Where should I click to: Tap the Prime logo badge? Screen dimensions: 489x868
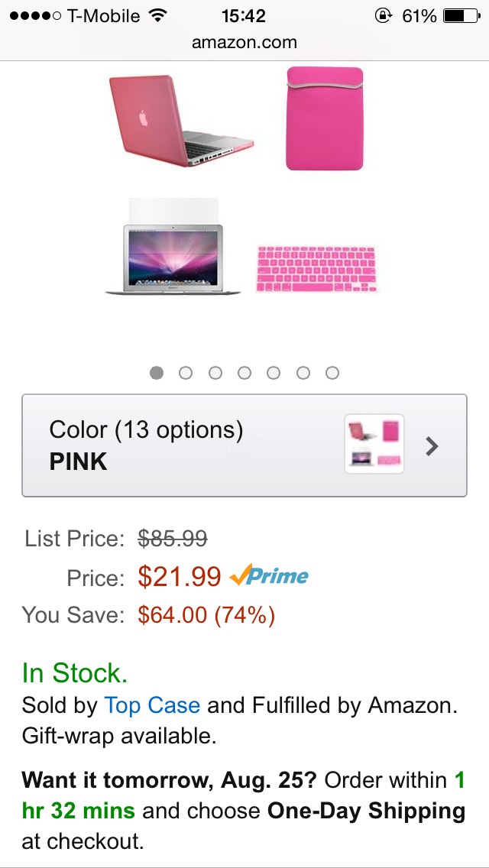click(270, 576)
